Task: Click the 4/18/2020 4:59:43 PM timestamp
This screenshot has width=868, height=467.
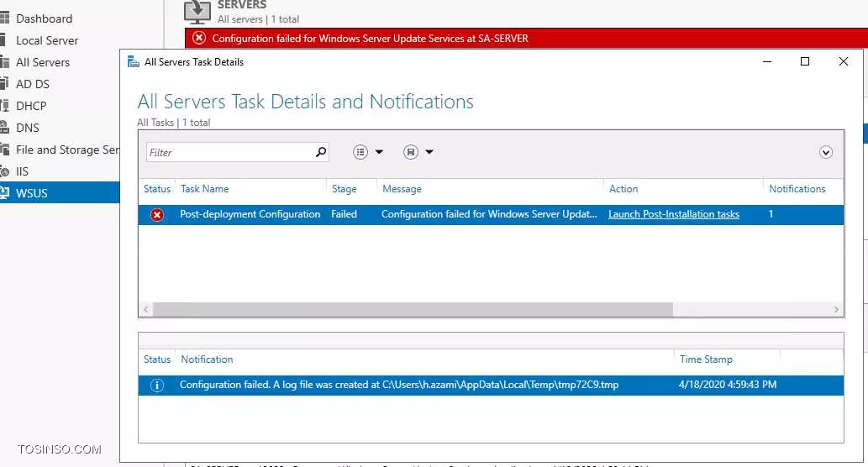Action: [728, 385]
